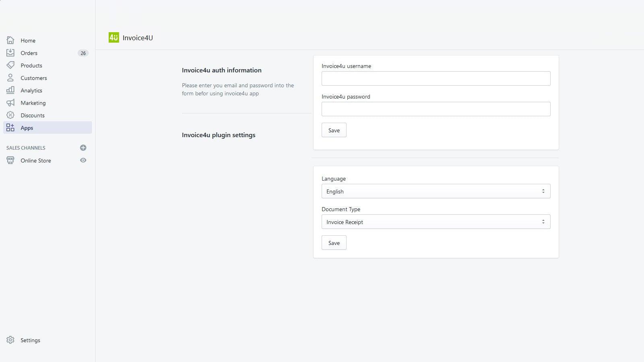Select the Customers icon
Image resolution: width=644 pixels, height=362 pixels.
point(10,78)
